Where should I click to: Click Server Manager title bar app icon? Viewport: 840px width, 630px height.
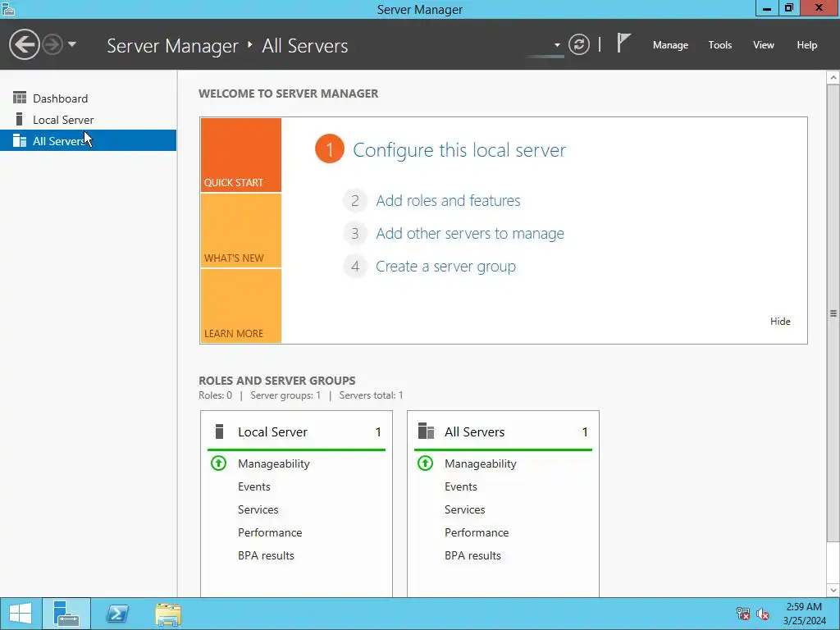coord(8,9)
